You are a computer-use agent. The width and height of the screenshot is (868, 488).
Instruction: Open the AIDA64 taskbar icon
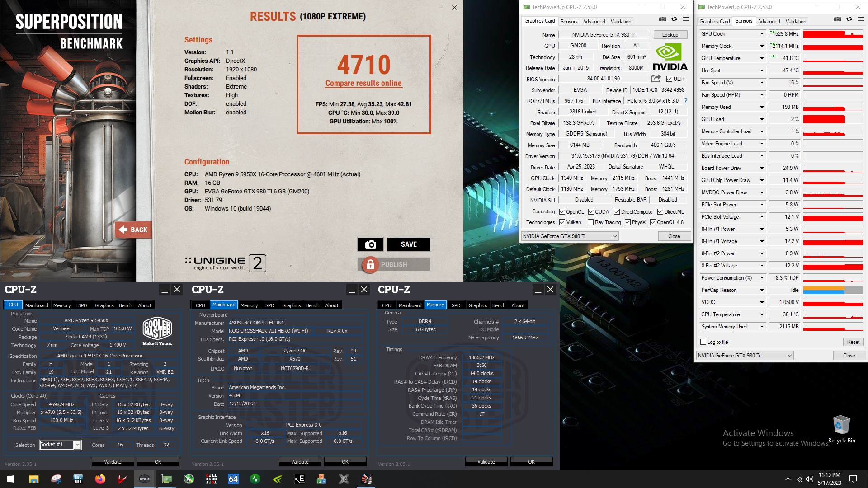(x=233, y=479)
